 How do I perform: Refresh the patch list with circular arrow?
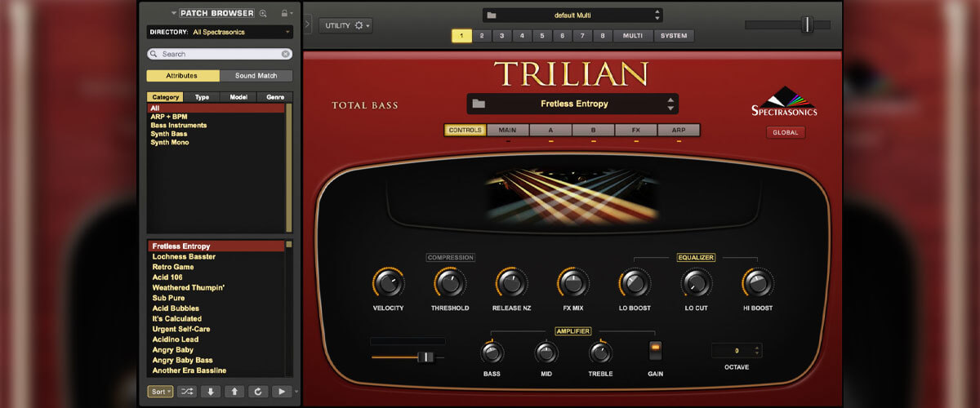(258, 392)
